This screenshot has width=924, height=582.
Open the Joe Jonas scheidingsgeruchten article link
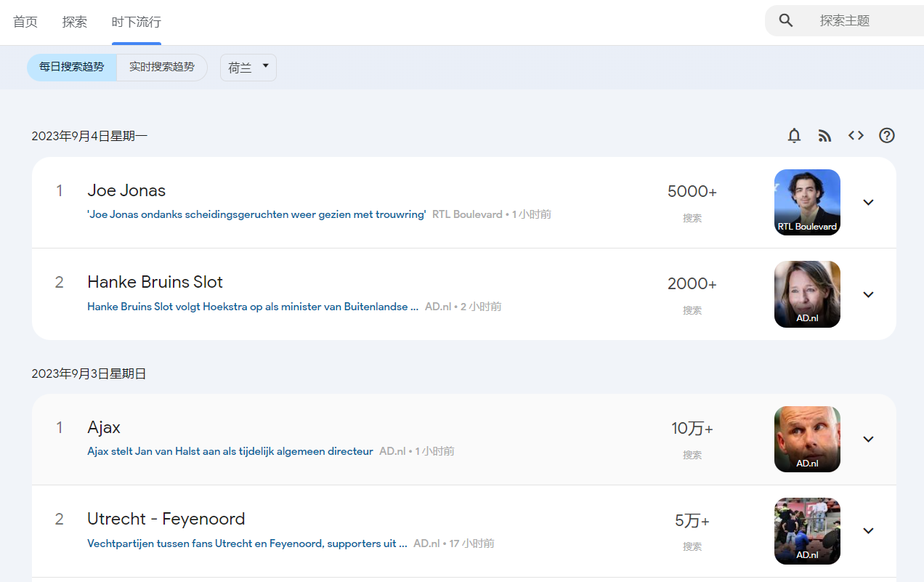(256, 214)
